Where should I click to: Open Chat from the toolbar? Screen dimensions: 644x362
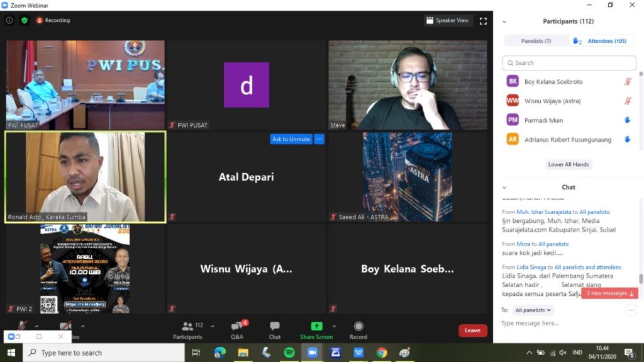275,331
